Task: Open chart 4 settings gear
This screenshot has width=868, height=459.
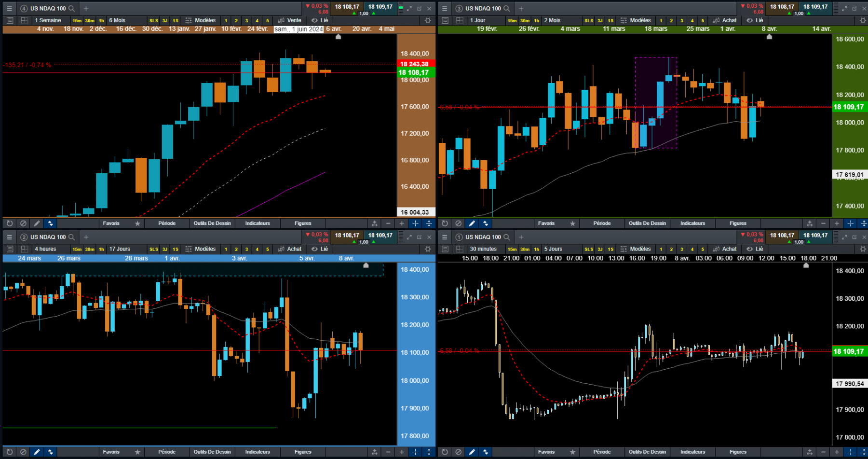Action: (428, 20)
